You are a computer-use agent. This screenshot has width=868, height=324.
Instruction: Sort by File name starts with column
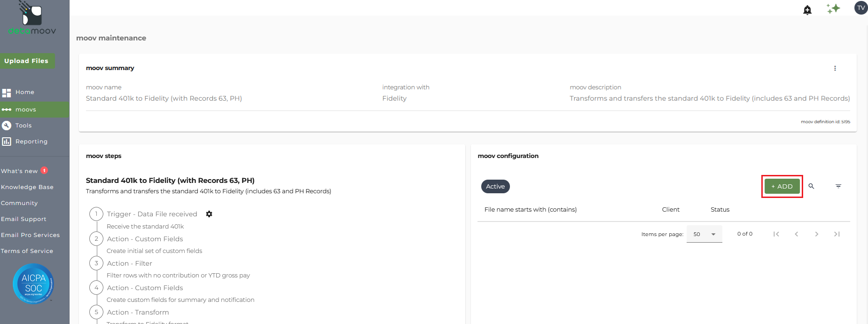(531, 210)
